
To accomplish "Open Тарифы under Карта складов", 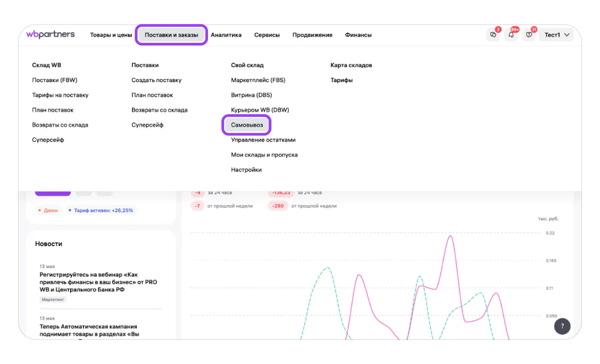I will point(341,80).
